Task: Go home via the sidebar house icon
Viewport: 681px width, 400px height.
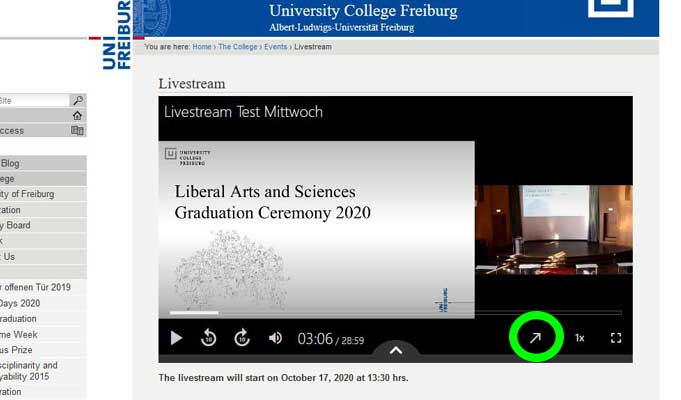Action: 77,116
